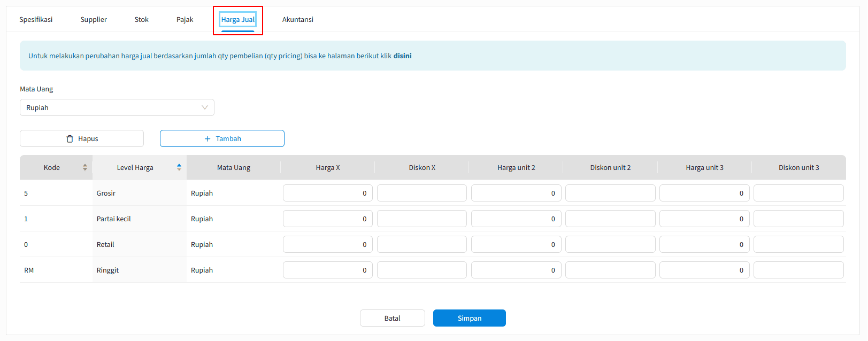868x341 pixels.
Task: Click the Tambah button with plus icon
Action: click(222, 138)
